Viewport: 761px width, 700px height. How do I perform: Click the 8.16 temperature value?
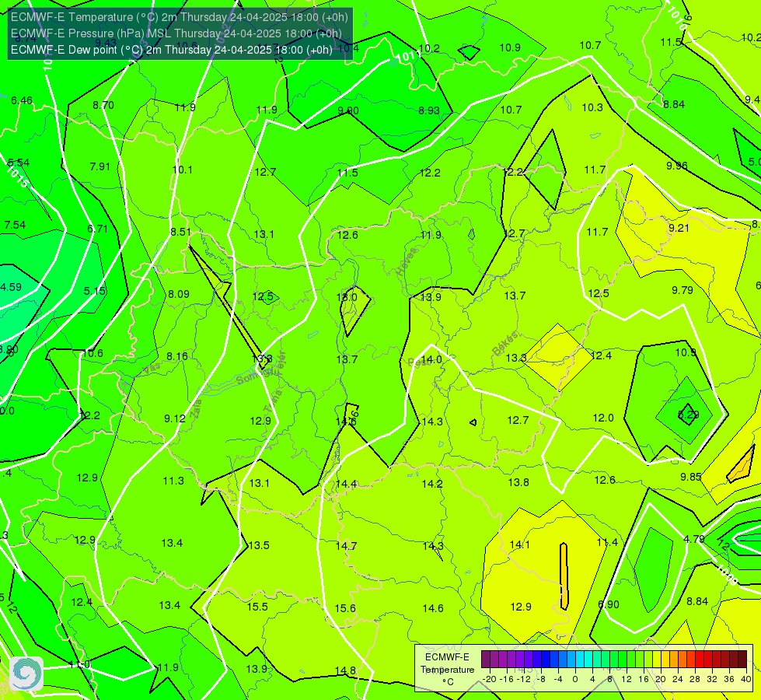click(x=177, y=356)
